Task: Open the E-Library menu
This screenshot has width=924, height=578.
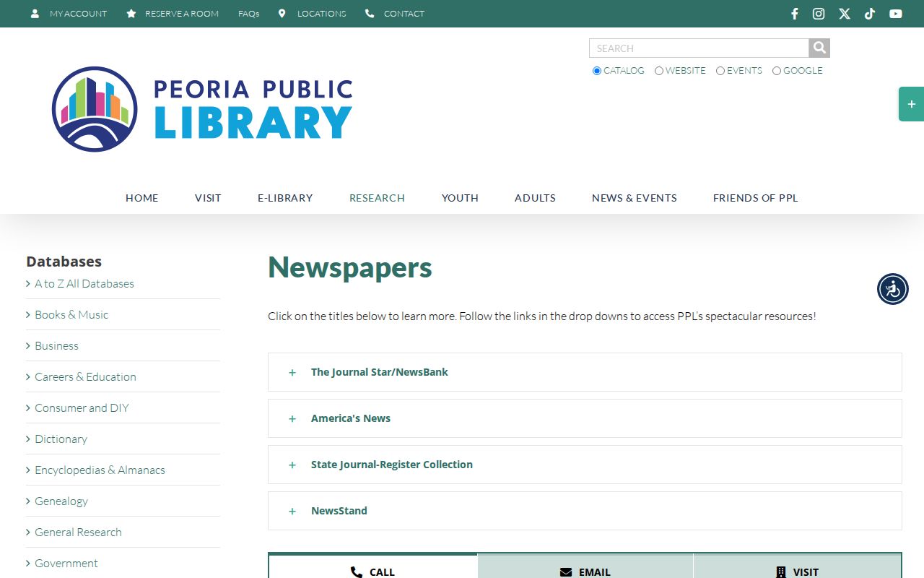Action: [285, 198]
